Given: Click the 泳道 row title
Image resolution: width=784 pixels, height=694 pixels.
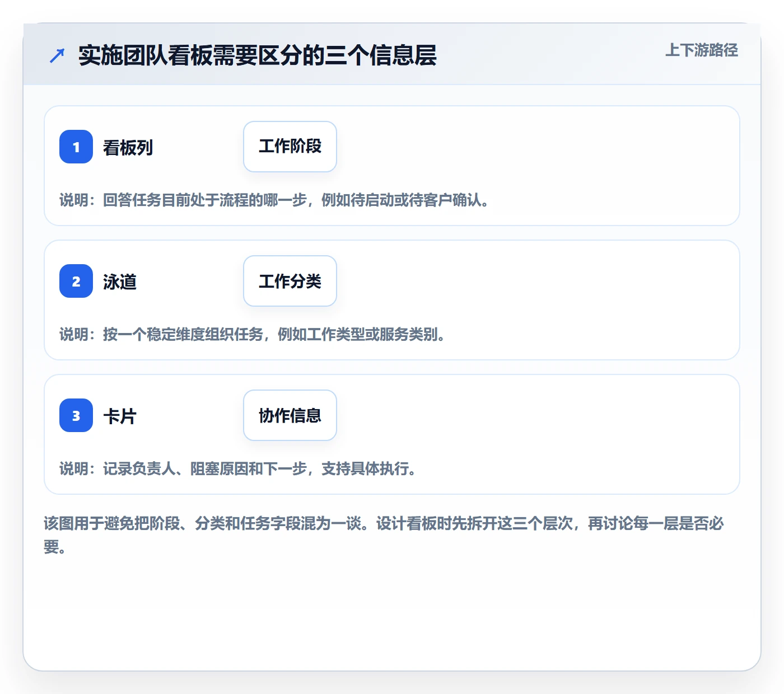Looking at the screenshot, I should point(120,282).
